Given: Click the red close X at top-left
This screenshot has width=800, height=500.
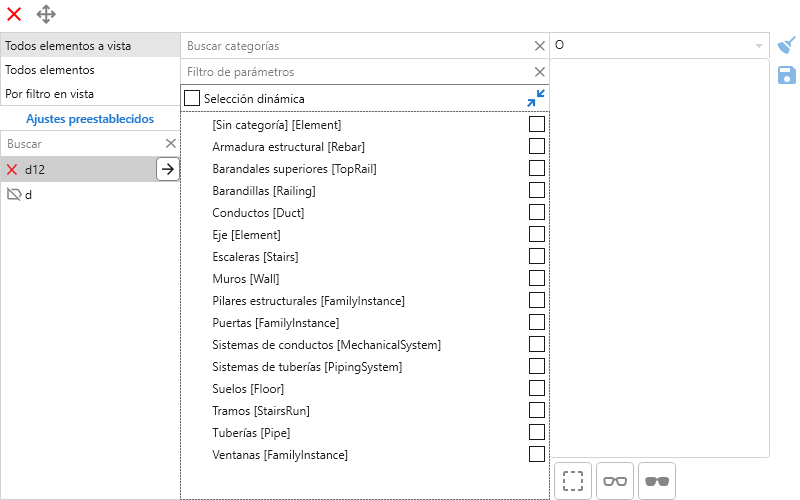Looking at the screenshot, I should pyautogui.click(x=14, y=14).
